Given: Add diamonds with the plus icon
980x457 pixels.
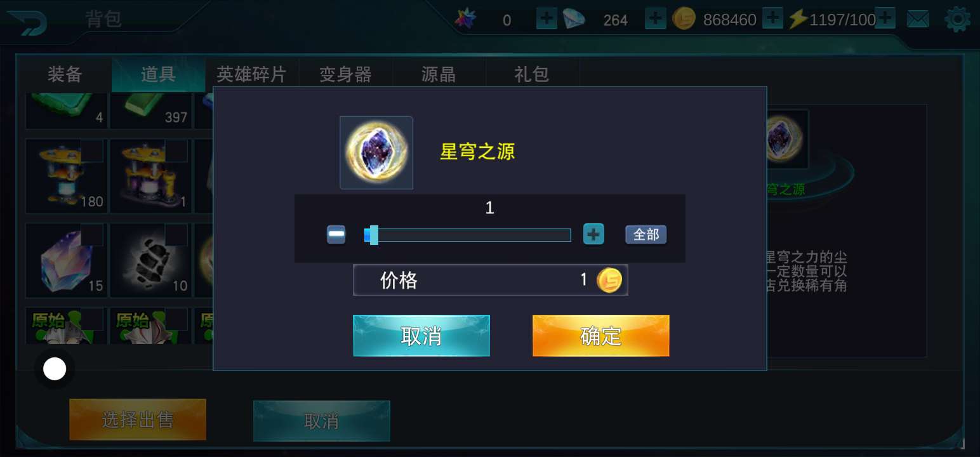Looking at the screenshot, I should click(x=655, y=19).
